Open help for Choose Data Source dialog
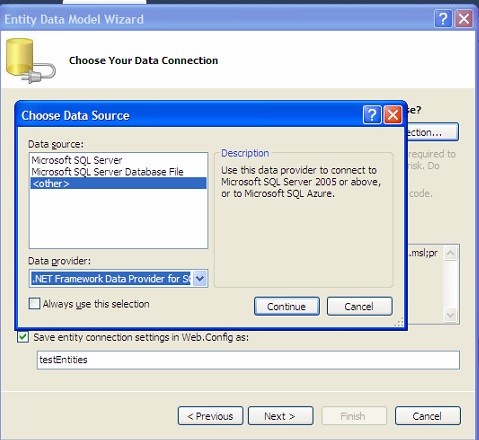Screen dimensions: 479x440 [x=372, y=115]
